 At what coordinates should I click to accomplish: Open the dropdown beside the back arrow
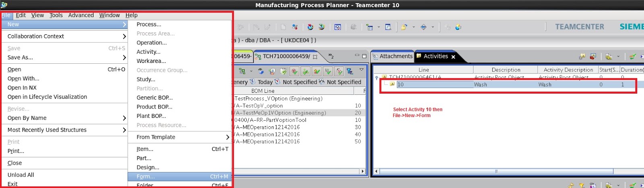(433, 27)
